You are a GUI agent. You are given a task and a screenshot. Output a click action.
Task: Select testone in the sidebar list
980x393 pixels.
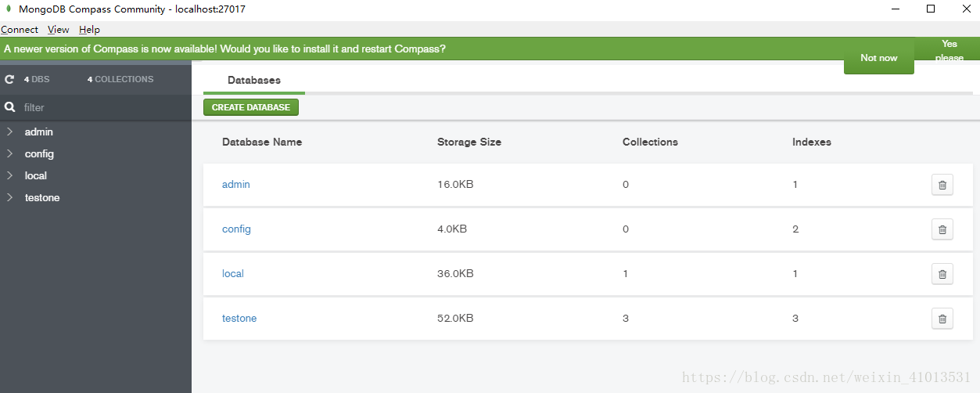pyautogui.click(x=42, y=198)
